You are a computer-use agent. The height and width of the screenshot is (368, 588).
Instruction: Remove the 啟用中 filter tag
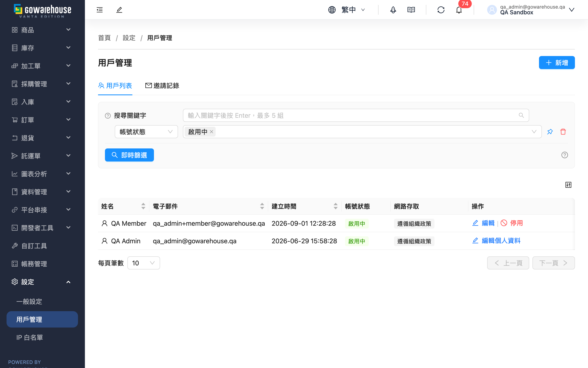tap(211, 132)
